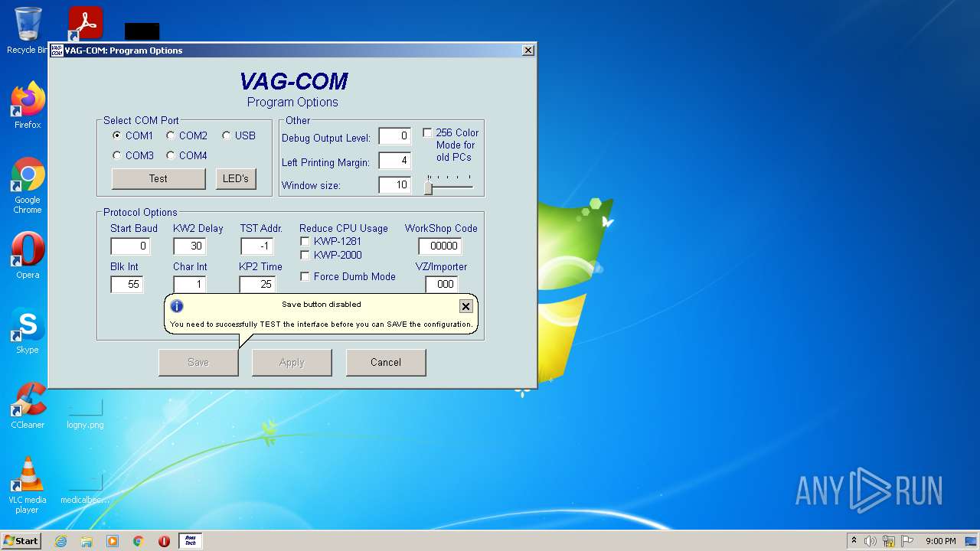The image size is (980, 551).
Task: Open the medicalbec desktop file
Action: coord(85,488)
